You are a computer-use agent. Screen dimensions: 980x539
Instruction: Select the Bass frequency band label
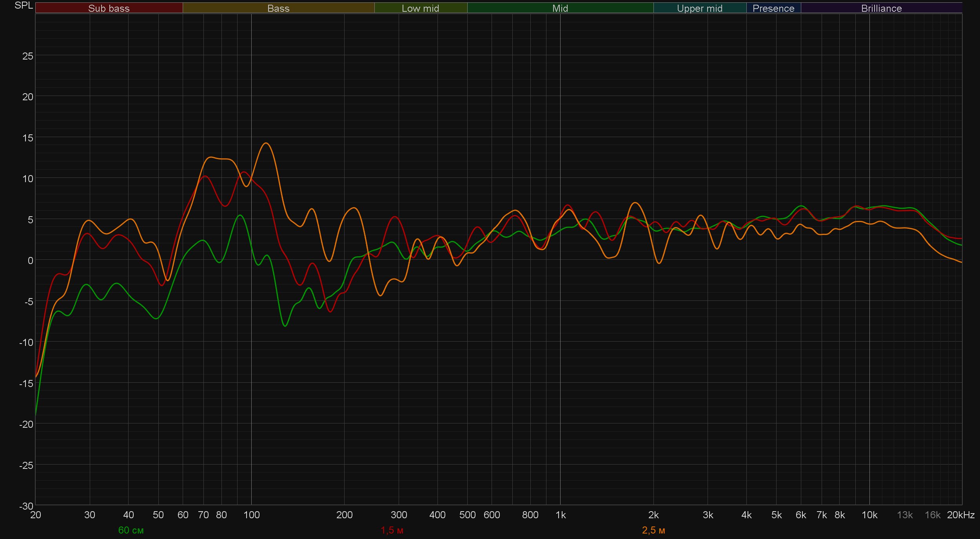pos(278,8)
